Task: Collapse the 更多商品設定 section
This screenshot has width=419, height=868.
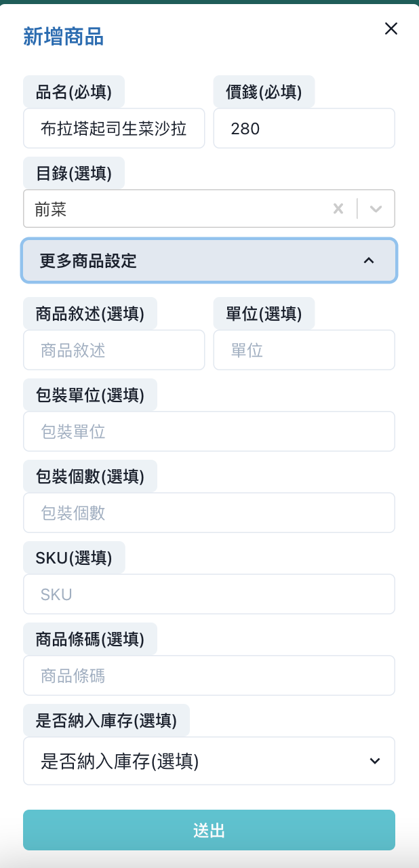Action: 209,260
